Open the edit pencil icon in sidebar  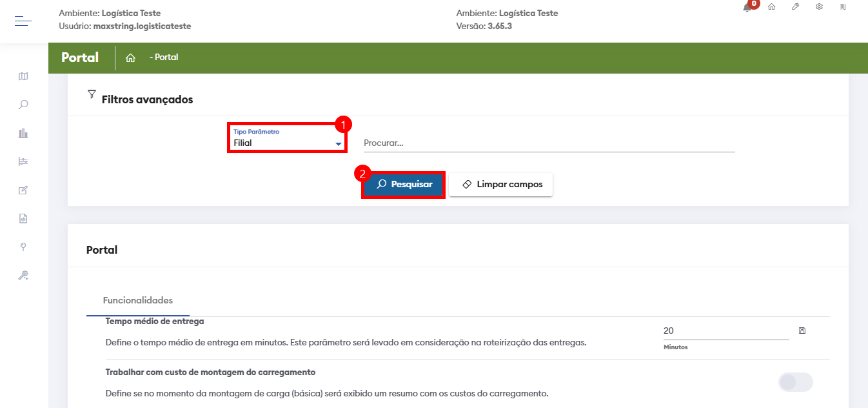24,190
